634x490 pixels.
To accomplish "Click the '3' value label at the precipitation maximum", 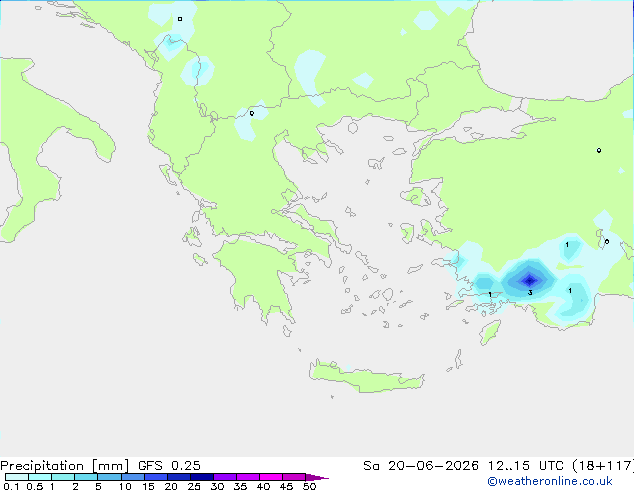I will [x=530, y=292].
